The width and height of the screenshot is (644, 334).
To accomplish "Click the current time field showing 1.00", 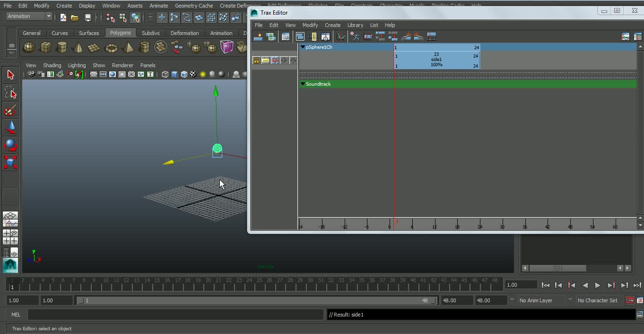I will [521, 285].
